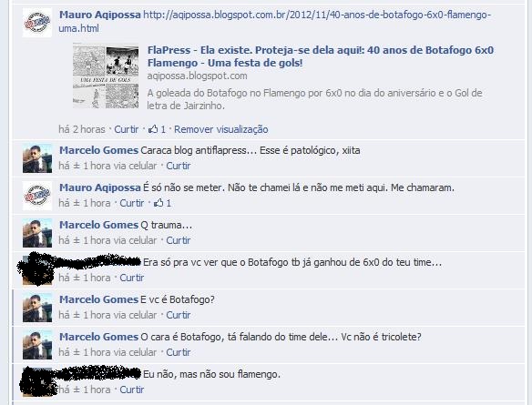Image resolution: width=532 pixels, height=405 pixels.
Task: Click Mauro Aqipossa avatar beside "É só não se meter"
Action: tap(37, 196)
